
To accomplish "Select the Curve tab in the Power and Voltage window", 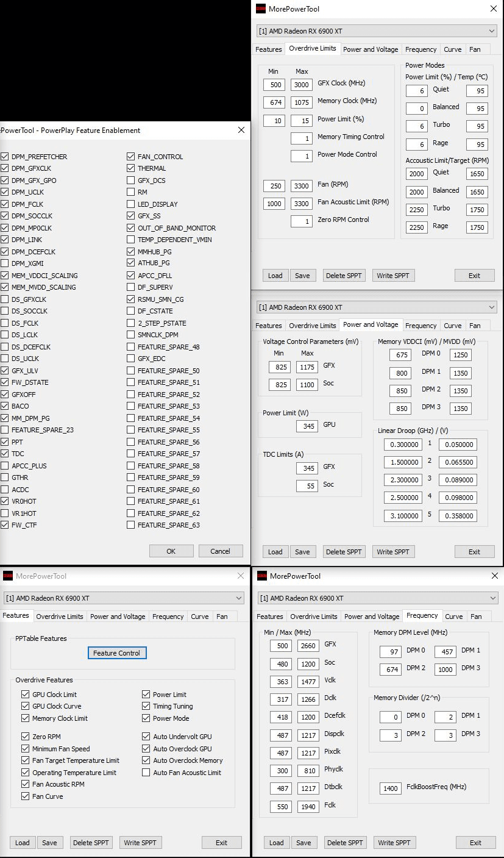I will (x=453, y=326).
